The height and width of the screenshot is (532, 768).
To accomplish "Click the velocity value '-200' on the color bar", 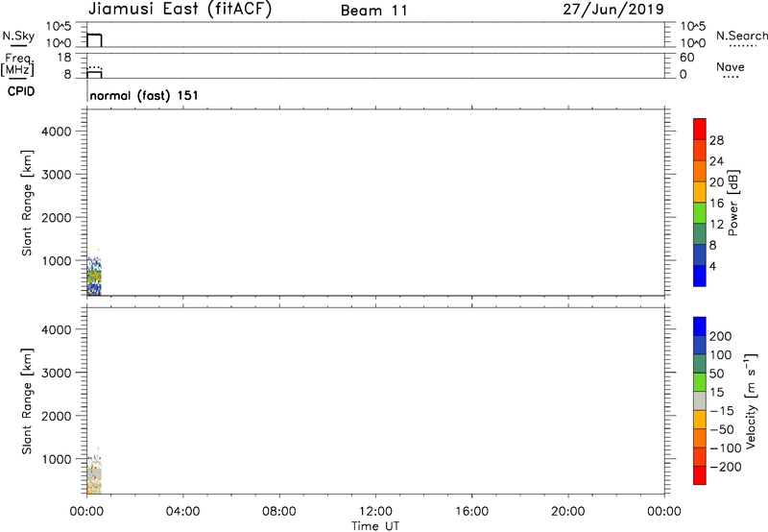I will pyautogui.click(x=726, y=467).
